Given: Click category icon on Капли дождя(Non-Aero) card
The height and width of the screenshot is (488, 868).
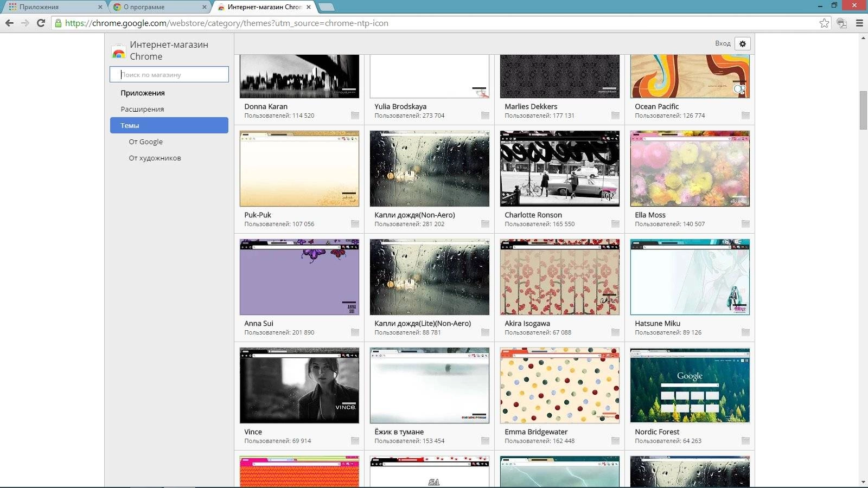Looking at the screenshot, I should click(485, 224).
